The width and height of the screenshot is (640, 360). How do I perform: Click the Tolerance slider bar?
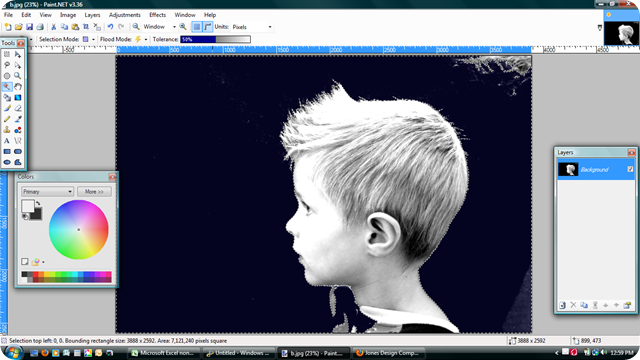(x=215, y=39)
